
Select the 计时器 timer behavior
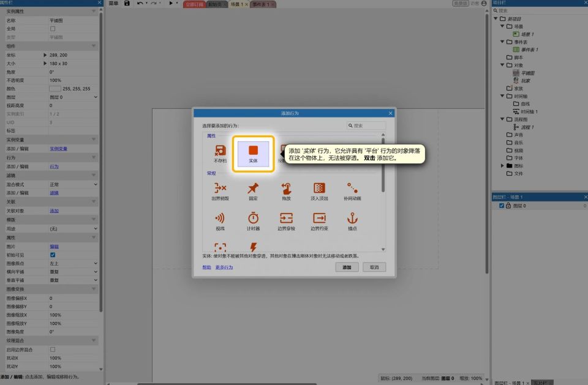(253, 221)
